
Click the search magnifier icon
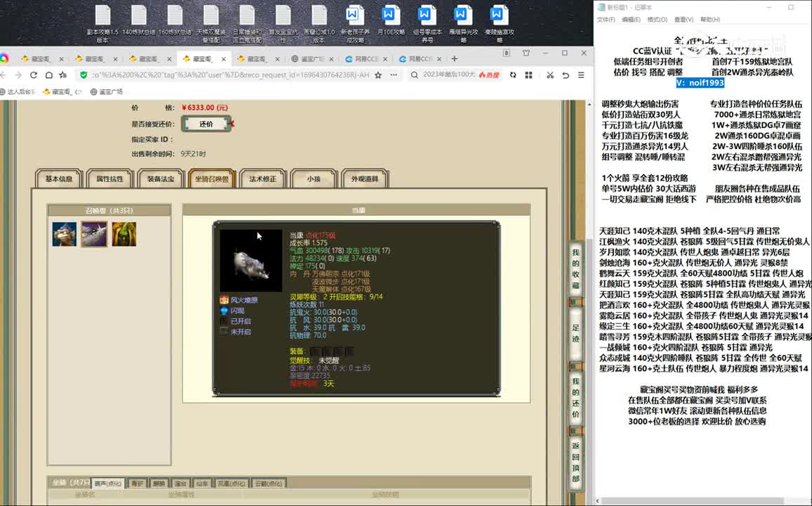[414, 75]
